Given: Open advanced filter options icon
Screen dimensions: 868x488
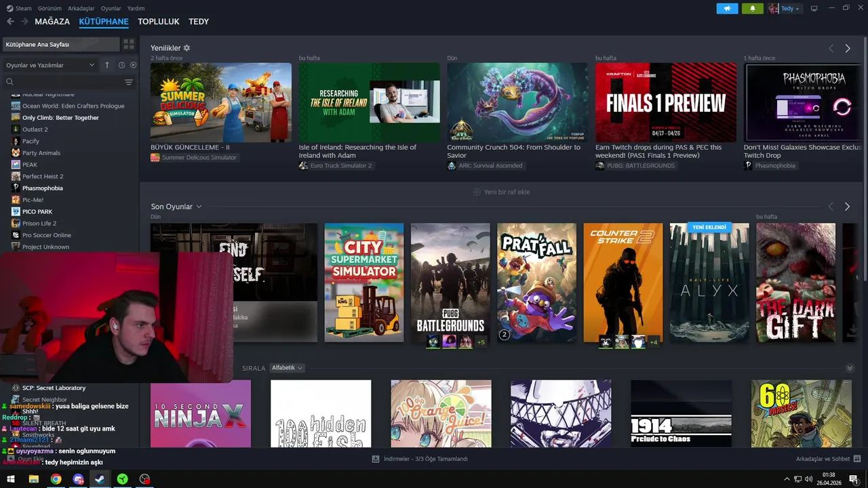Looking at the screenshot, I should (x=129, y=82).
